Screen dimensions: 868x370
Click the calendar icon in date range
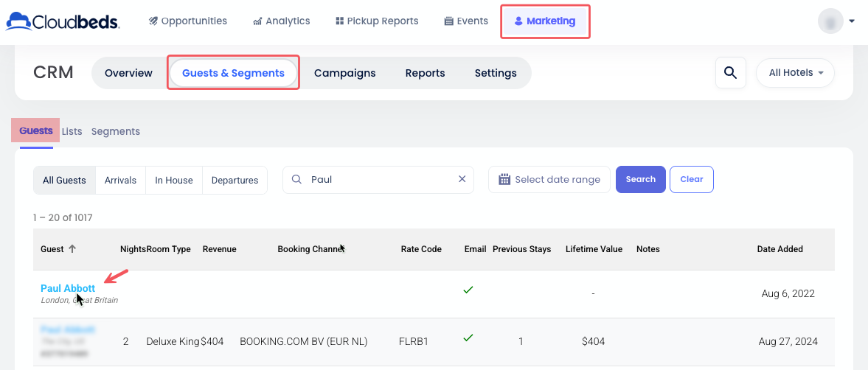tap(505, 180)
